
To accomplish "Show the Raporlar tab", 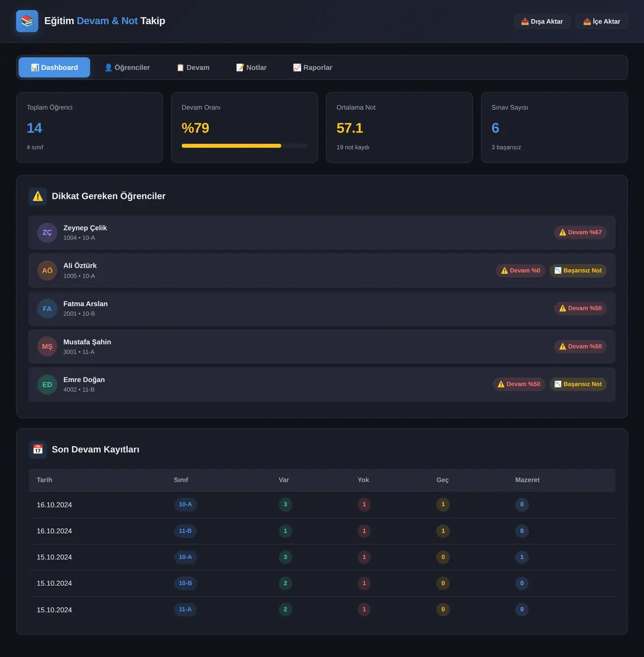I will point(312,68).
